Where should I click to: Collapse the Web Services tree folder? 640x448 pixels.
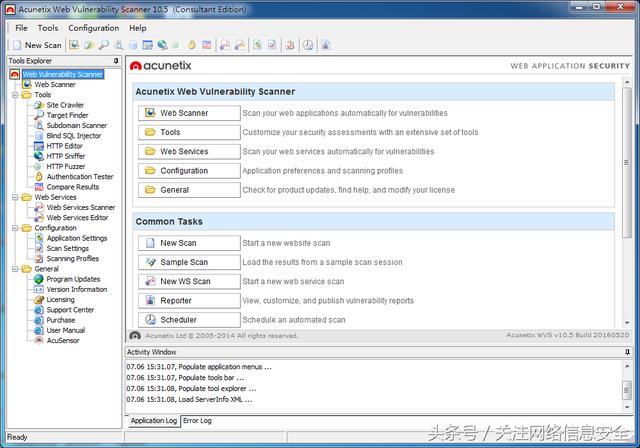[x=15, y=197]
